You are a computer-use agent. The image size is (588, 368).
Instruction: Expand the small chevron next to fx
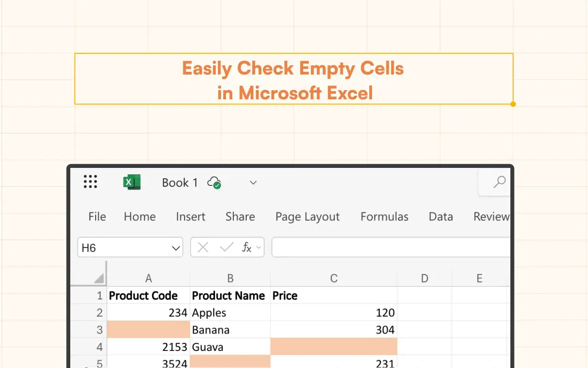coord(259,248)
